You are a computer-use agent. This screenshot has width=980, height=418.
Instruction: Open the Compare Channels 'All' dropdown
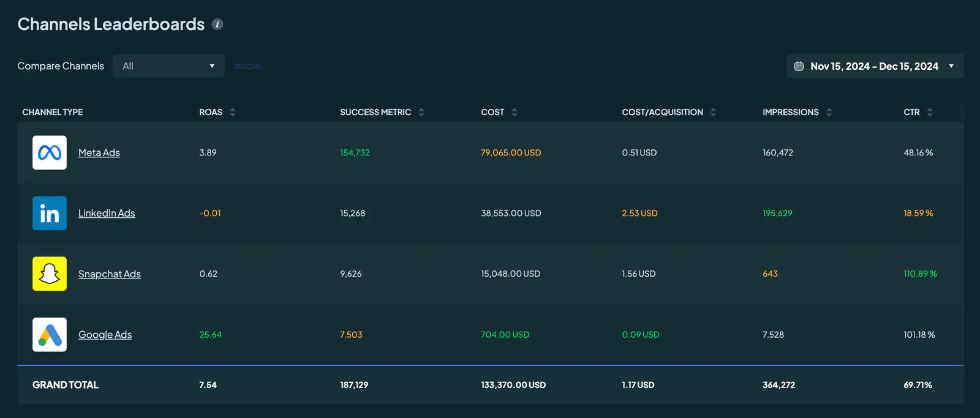pos(168,66)
